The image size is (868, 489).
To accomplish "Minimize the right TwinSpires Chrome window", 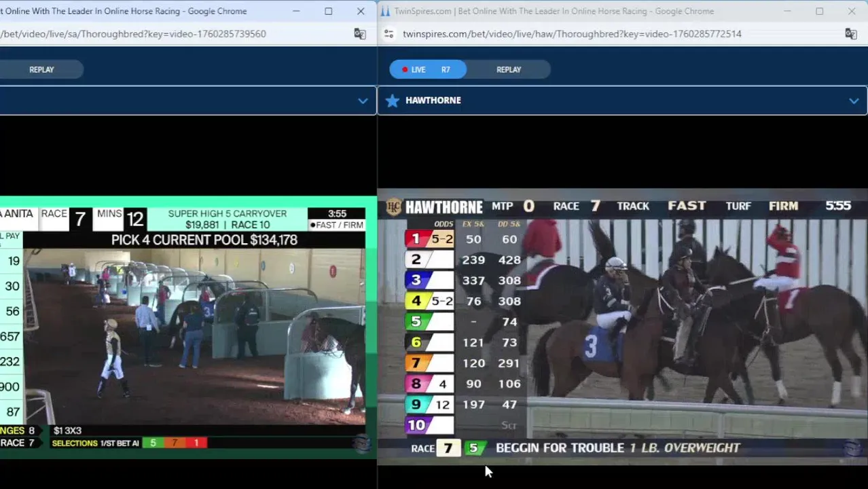I will (787, 11).
